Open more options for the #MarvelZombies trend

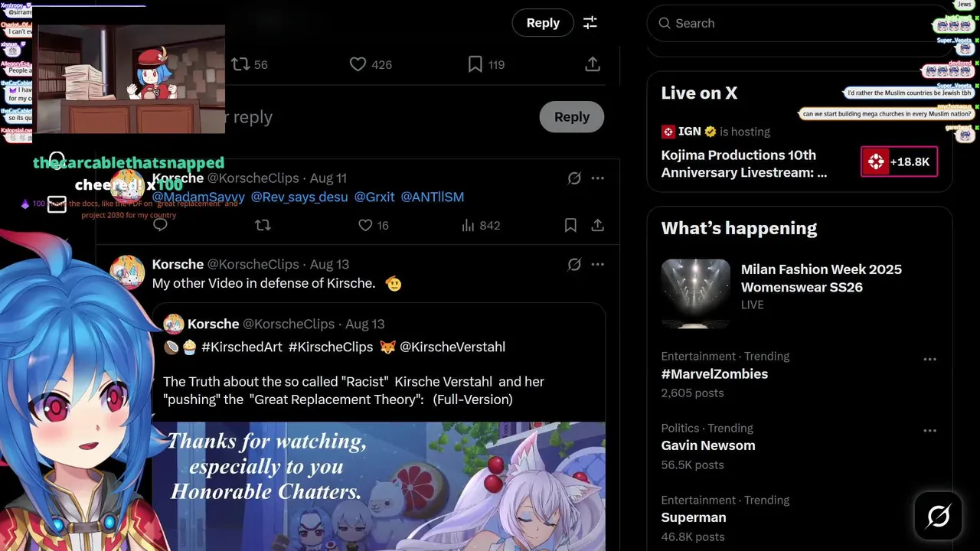pos(930,359)
